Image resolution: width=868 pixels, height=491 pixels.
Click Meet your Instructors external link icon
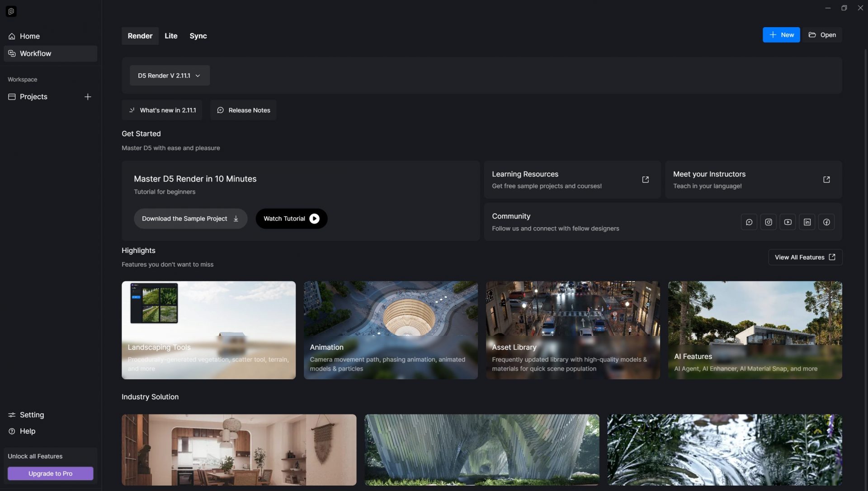[826, 180]
